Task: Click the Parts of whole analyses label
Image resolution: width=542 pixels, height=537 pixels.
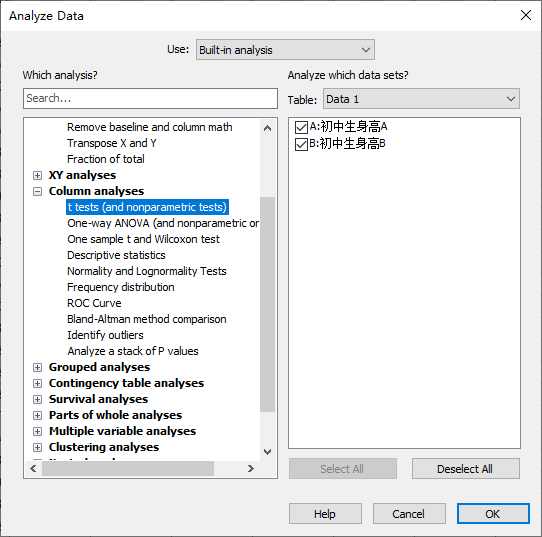Action: click(115, 415)
